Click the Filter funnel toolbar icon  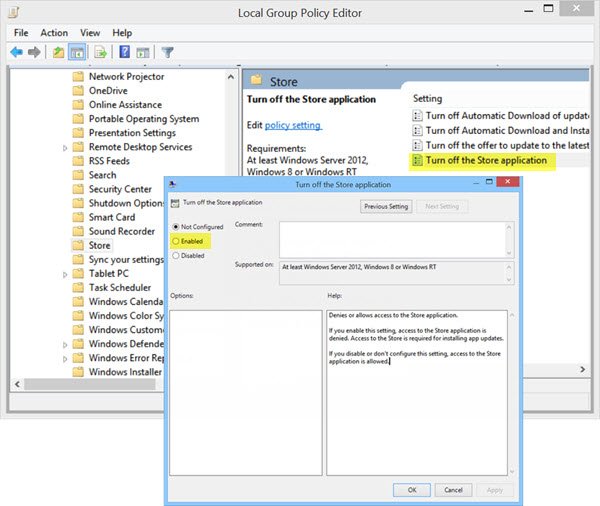167,52
